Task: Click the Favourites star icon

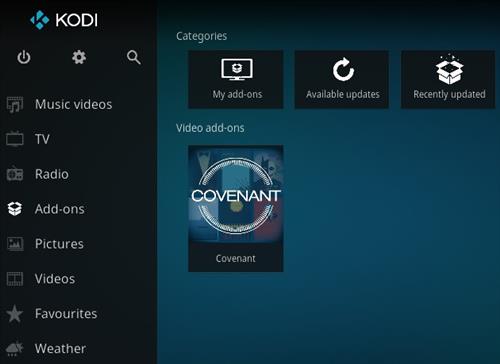Action: [x=15, y=313]
